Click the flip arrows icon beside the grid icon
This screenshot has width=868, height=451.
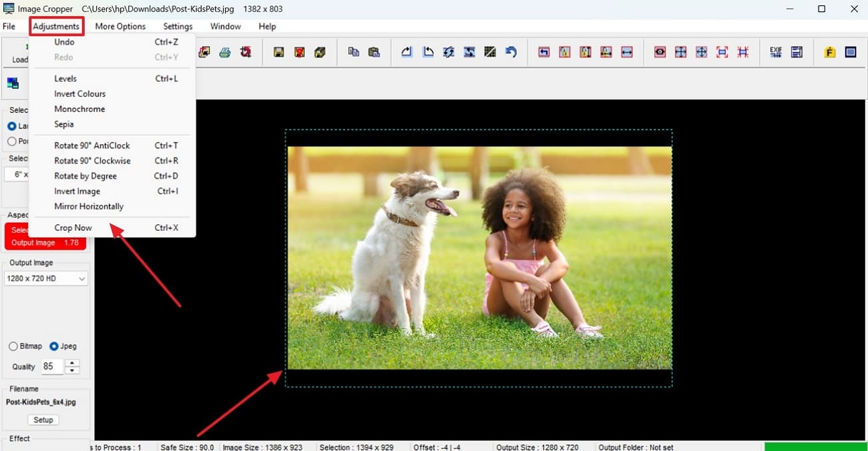point(469,52)
